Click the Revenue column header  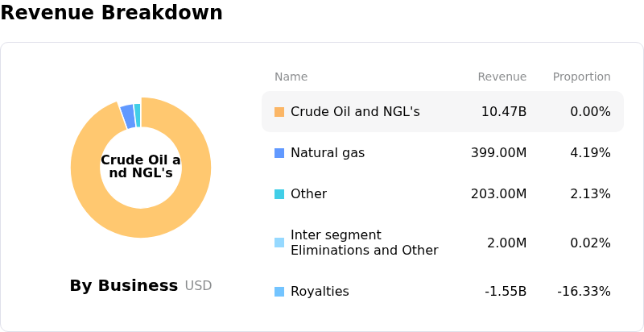[x=502, y=77]
